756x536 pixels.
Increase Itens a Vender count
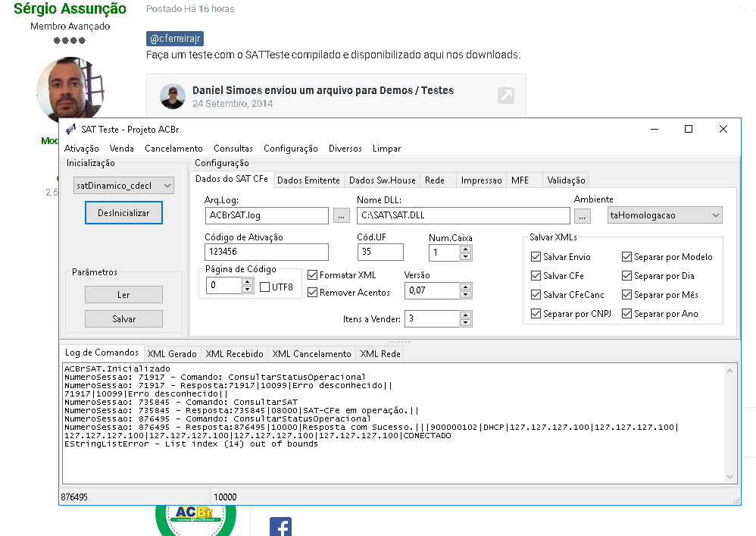[x=465, y=315]
